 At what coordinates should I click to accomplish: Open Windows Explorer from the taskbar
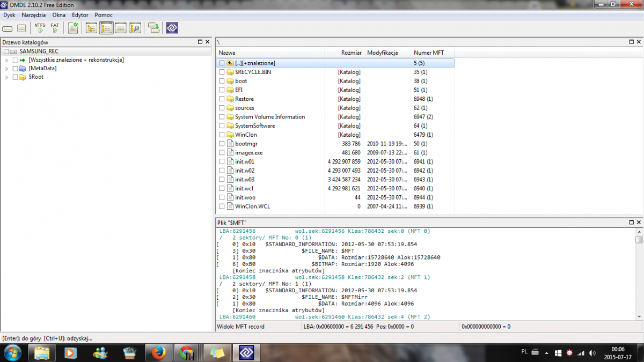[42, 352]
